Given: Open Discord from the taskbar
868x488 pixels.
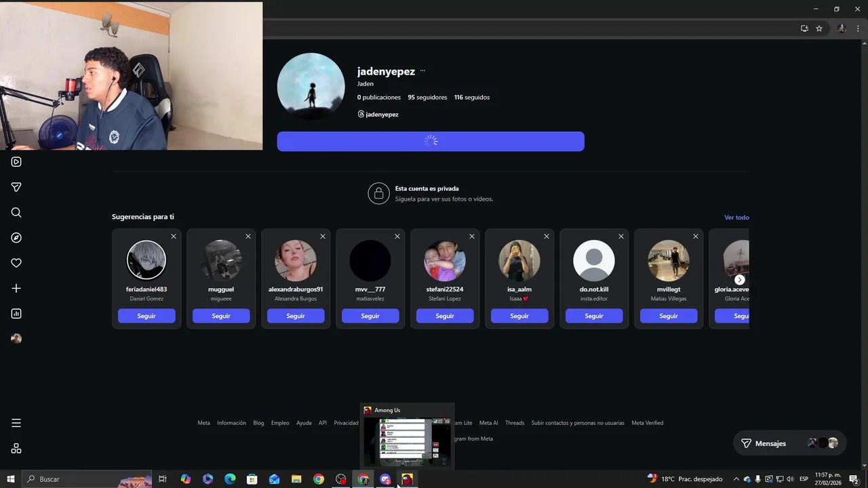Looking at the screenshot, I should click(x=385, y=479).
